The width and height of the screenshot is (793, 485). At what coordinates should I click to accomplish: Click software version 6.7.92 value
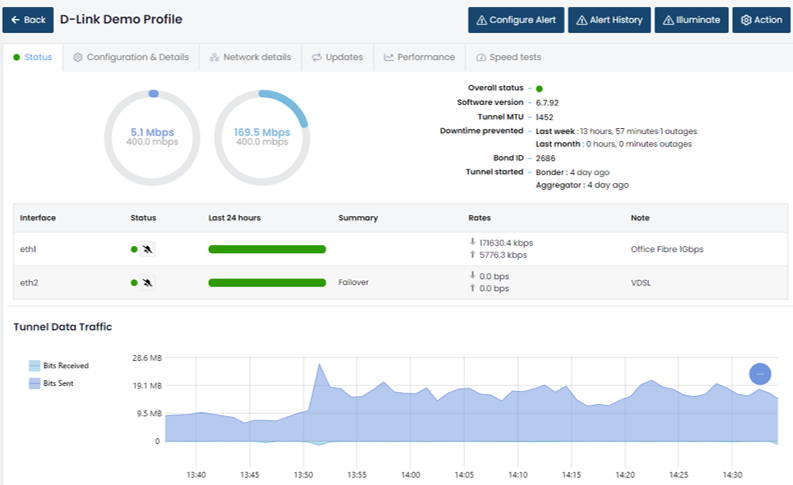tap(547, 103)
